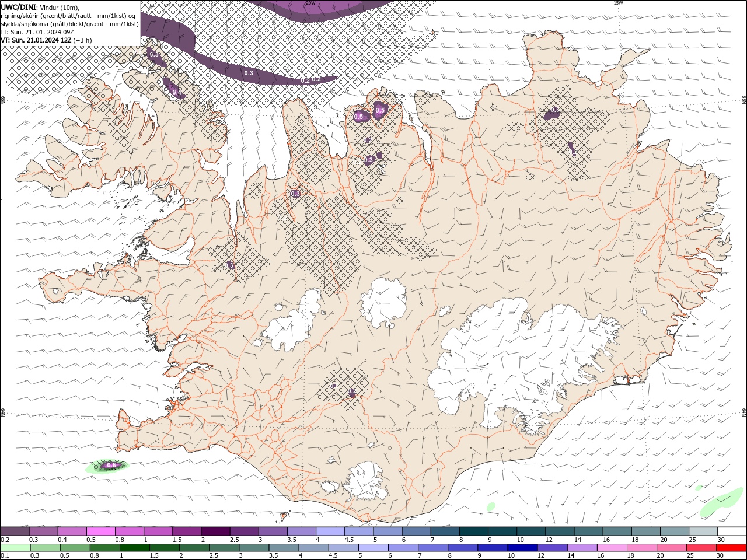Select pale green lower legend swatch starting at 0.1
Viewport: 747px width, 560px height.
point(15,548)
